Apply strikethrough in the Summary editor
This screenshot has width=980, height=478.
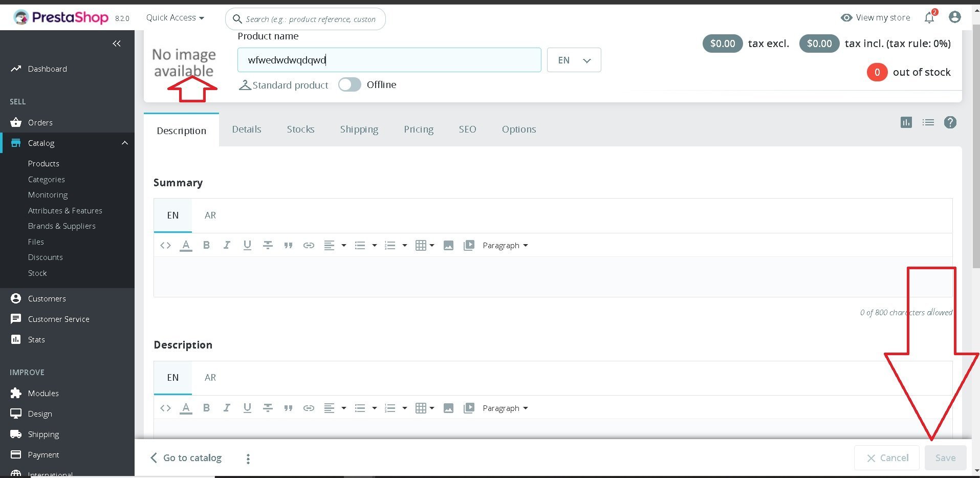pyautogui.click(x=268, y=246)
